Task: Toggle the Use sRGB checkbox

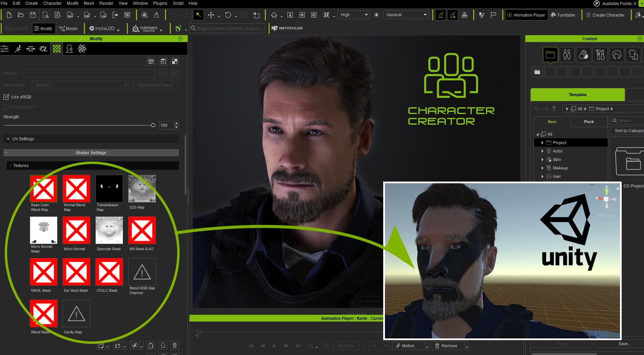Action: (6, 97)
